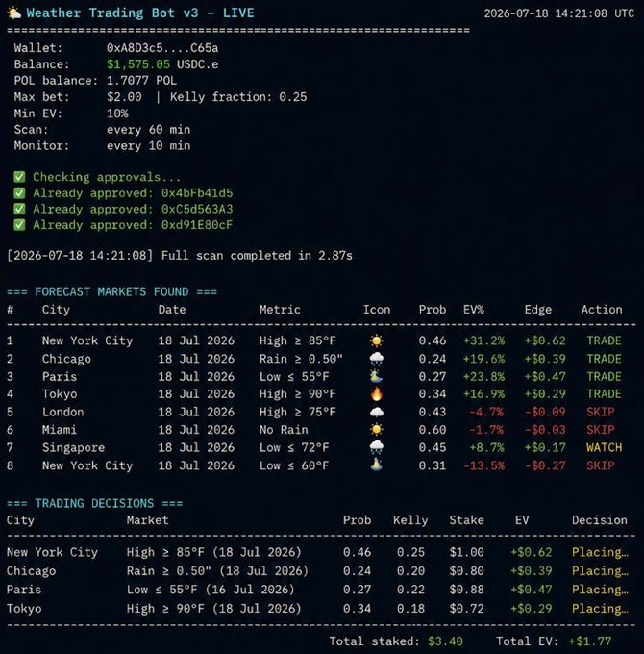Click the Total EV +$1.77 value
The height and width of the screenshot is (654, 644).
click(590, 641)
